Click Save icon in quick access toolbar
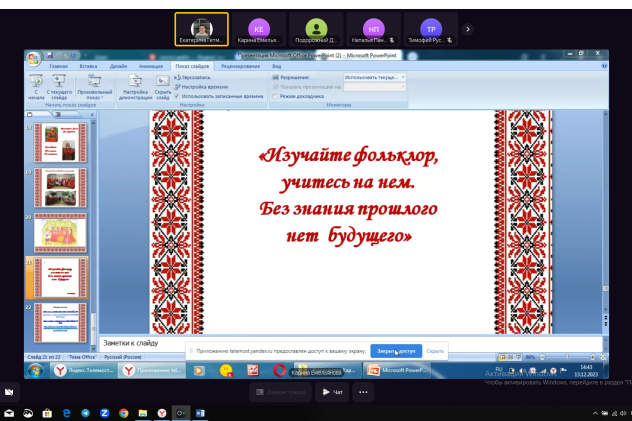632x421 pixels. [x=50, y=55]
